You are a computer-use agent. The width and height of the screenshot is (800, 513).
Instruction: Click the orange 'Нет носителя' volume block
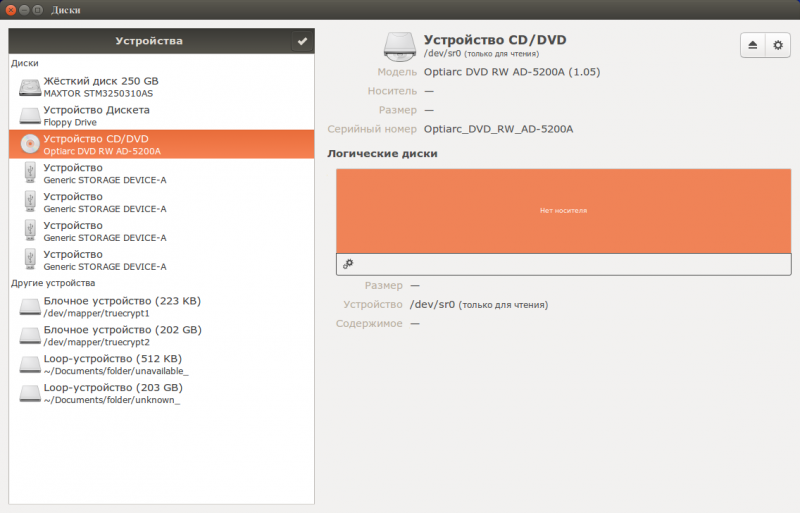(563, 211)
